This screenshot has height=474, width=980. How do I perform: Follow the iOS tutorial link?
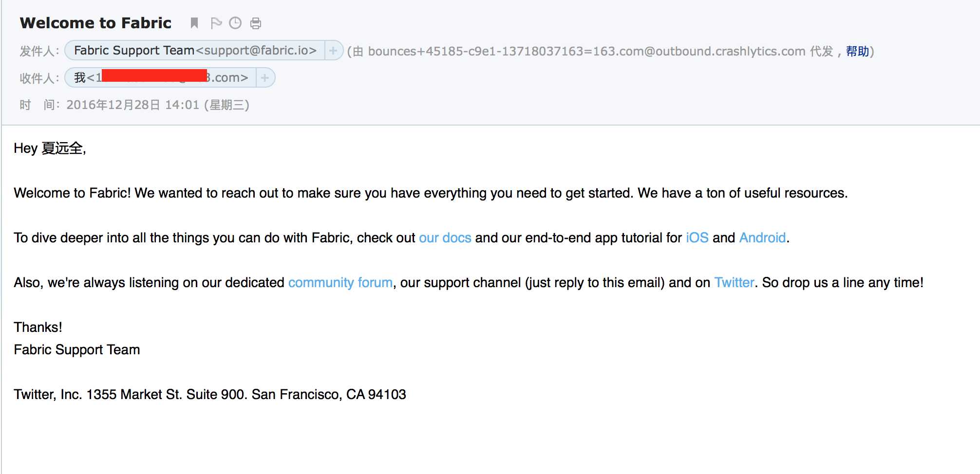(x=697, y=237)
